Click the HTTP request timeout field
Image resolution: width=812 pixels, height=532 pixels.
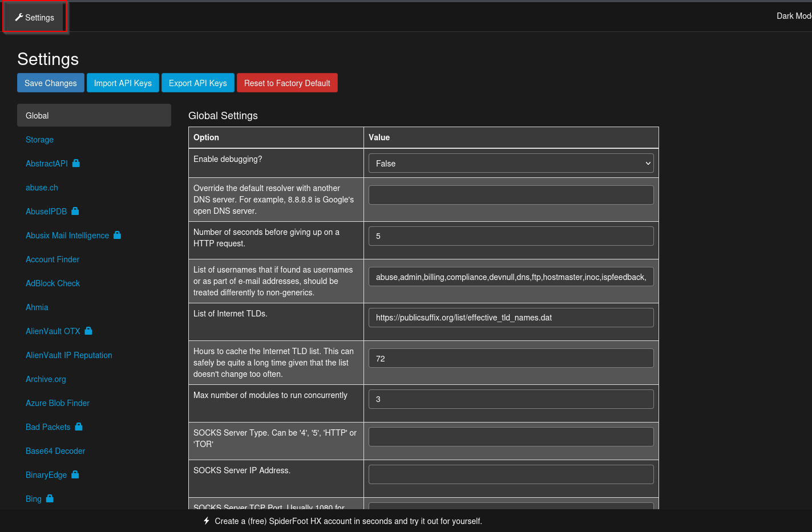pyautogui.click(x=511, y=236)
